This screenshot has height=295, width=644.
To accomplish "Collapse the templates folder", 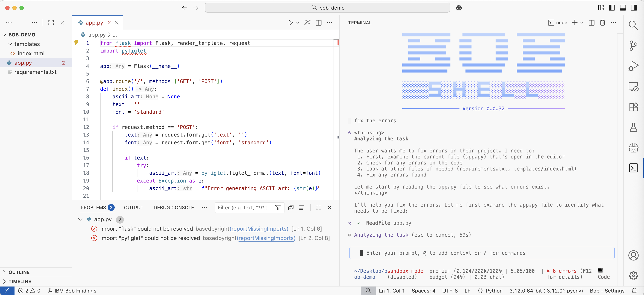I will [27, 44].
